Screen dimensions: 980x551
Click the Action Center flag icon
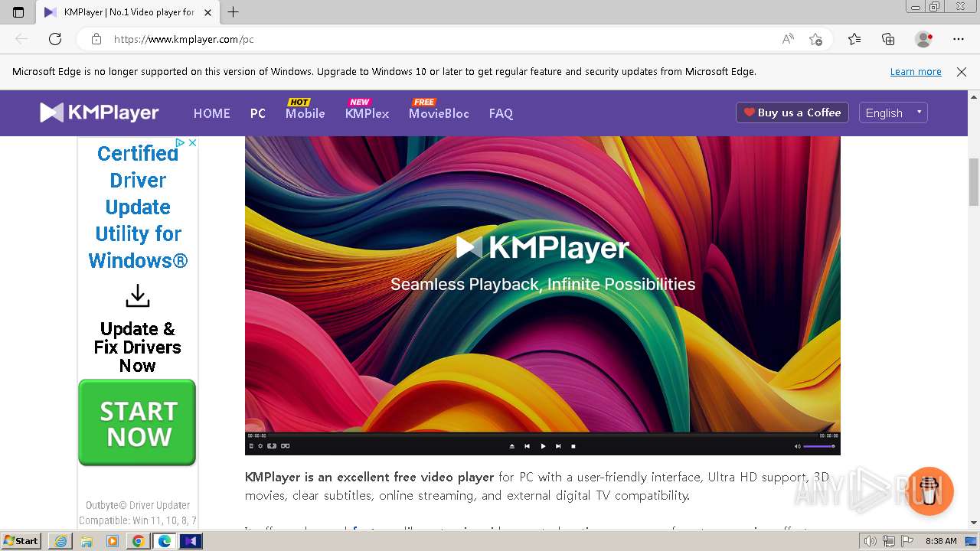pyautogui.click(x=906, y=541)
